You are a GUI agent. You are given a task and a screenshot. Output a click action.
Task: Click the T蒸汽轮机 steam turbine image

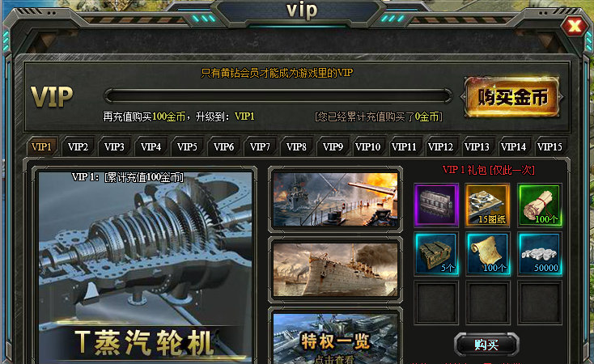146,267
